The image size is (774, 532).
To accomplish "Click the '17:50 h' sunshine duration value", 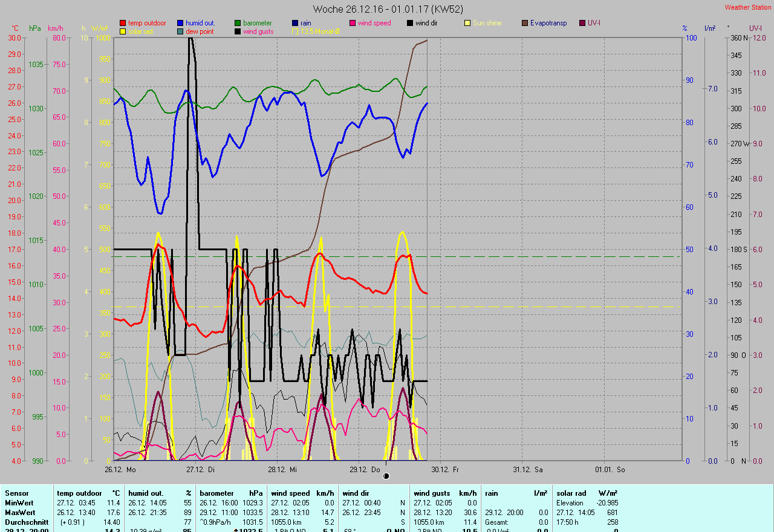I will pos(568,522).
